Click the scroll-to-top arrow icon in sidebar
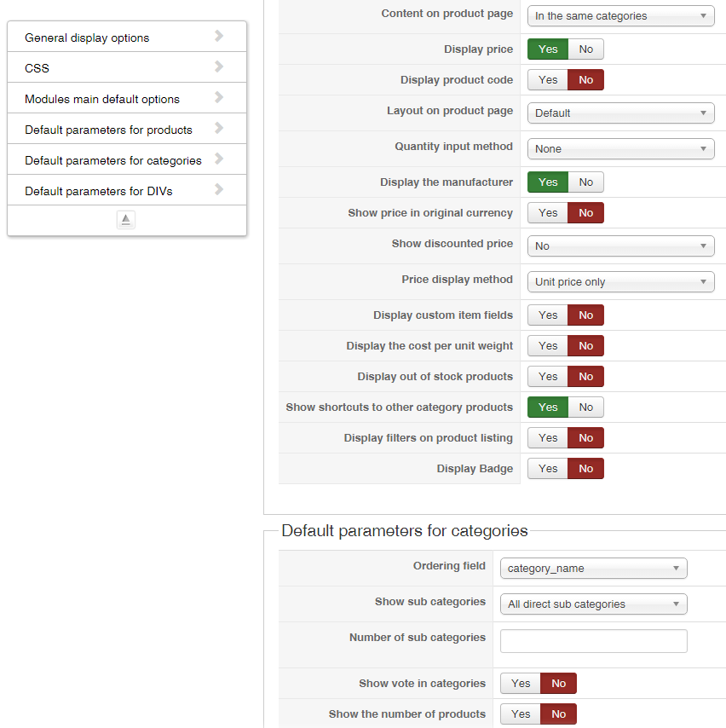Viewport: 726px width, 728px height. (x=126, y=220)
